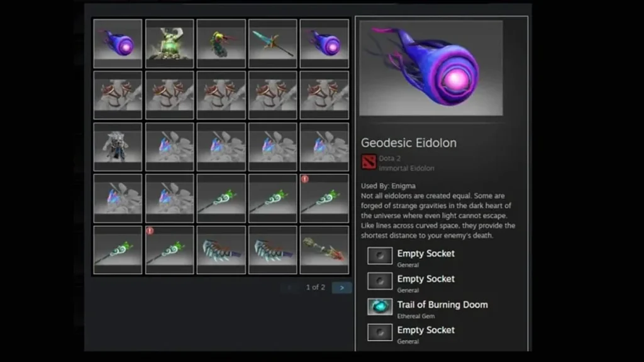Select second Geodesic Eidolon in top row
The image size is (644, 362).
pos(324,43)
